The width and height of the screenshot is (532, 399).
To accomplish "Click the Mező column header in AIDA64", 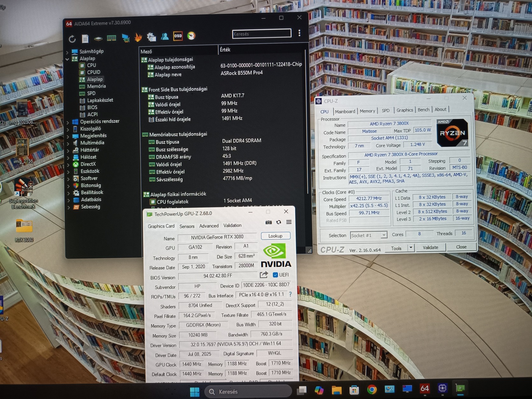I will 178,51.
